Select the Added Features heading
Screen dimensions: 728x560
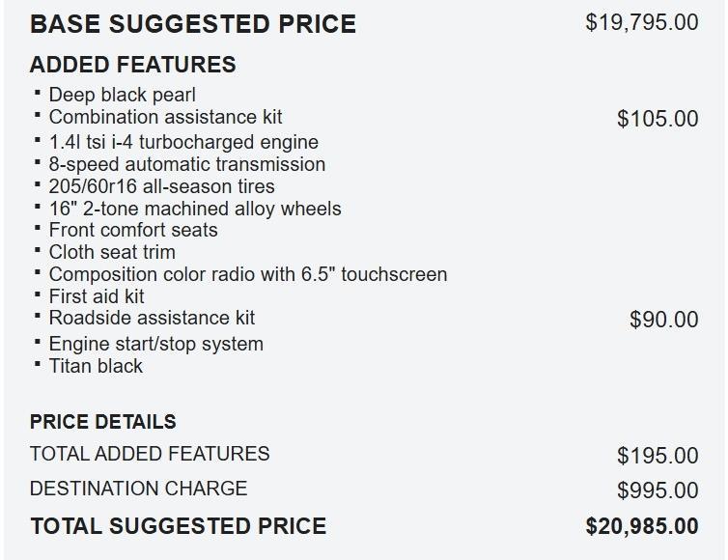132,65
